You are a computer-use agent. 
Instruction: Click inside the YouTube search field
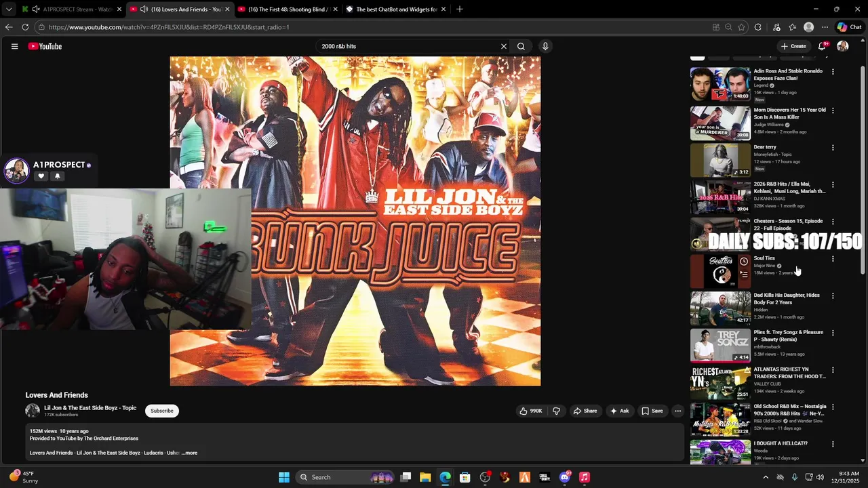(407, 46)
